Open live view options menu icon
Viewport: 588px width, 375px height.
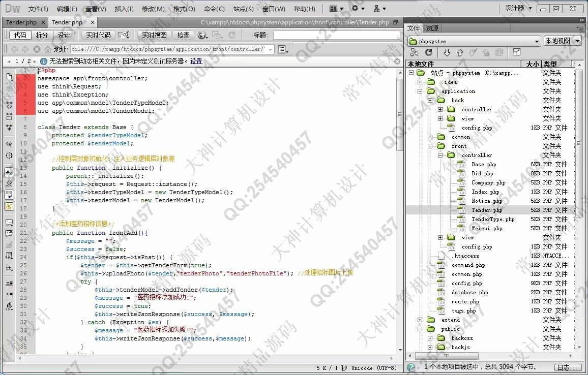click(x=283, y=49)
